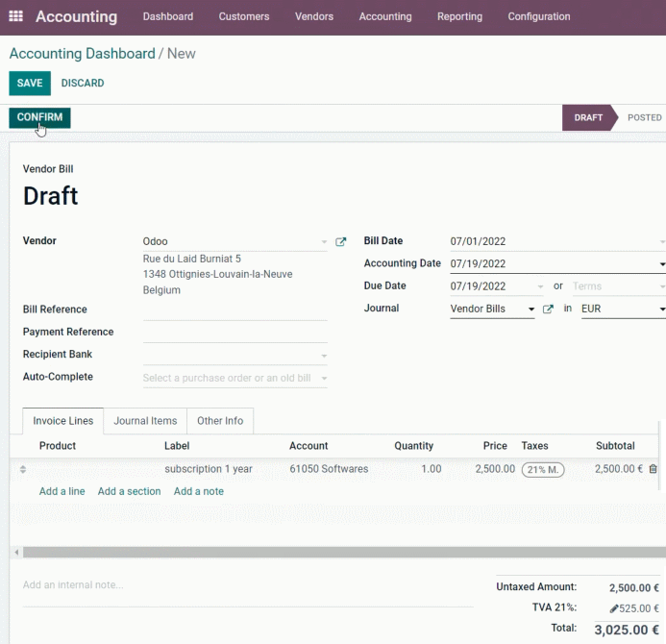
Task: Open the apps grid menu icon
Action: point(15,16)
